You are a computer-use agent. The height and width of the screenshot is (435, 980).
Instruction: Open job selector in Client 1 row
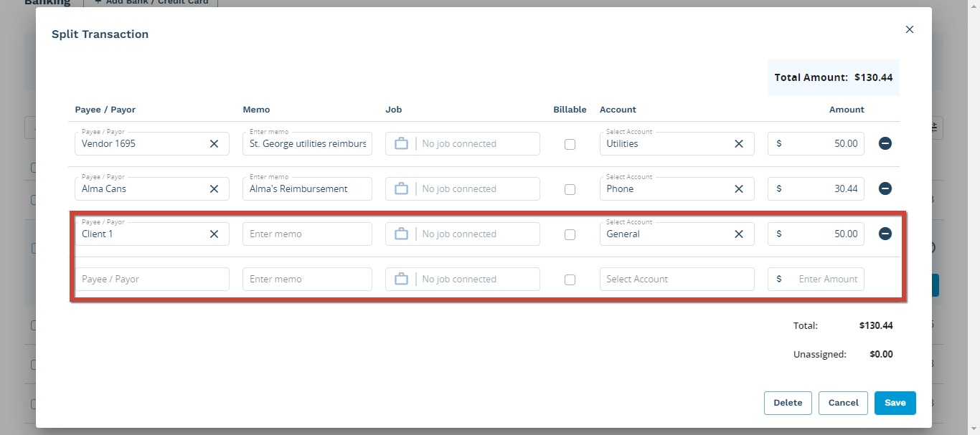[462, 234]
